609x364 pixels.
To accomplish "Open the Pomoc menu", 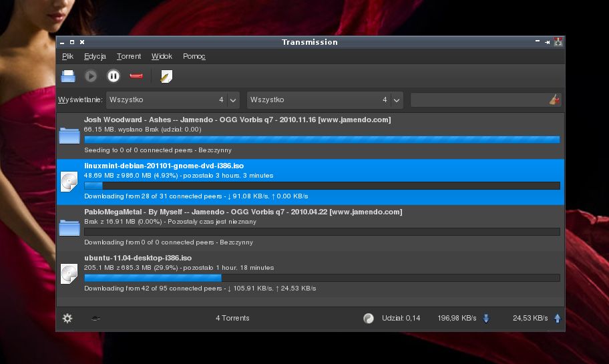I will 194,56.
